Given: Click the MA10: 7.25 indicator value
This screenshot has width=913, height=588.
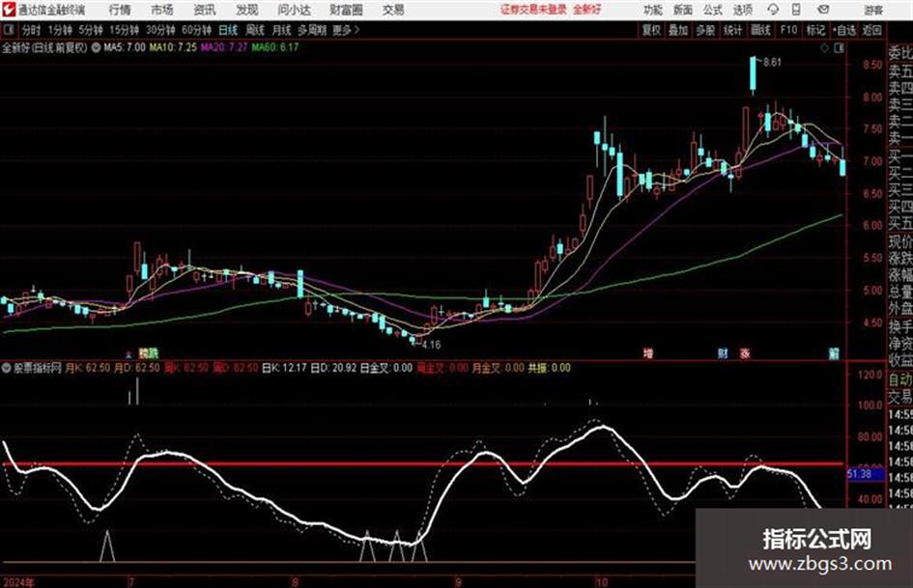Looking at the screenshot, I should click(x=173, y=47).
